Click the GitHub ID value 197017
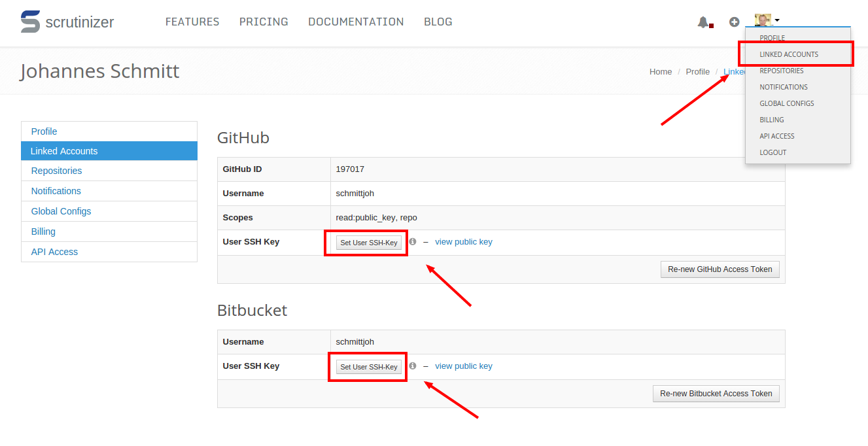 click(x=350, y=169)
